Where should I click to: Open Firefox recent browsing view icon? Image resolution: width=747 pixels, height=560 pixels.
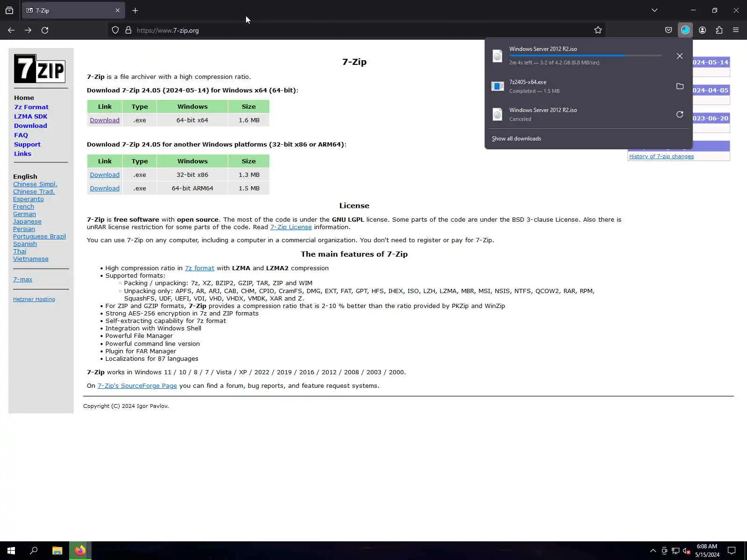click(9, 10)
